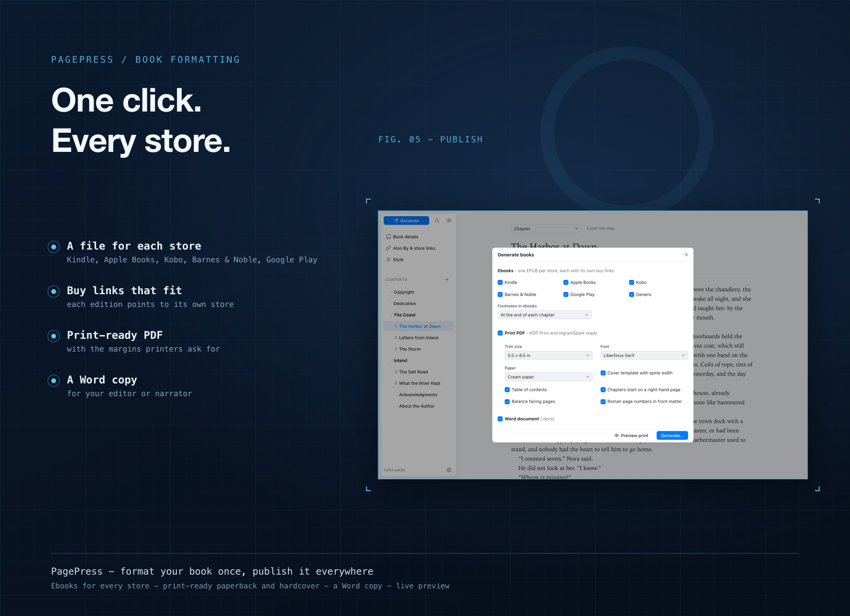Toggle the Barnes & Noble checkbox

500,294
